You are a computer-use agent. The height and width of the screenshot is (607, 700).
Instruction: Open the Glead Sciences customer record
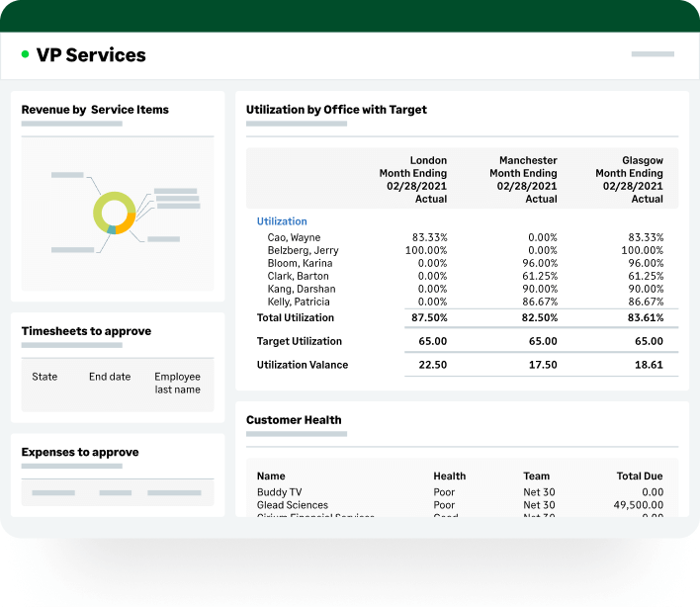click(292, 505)
